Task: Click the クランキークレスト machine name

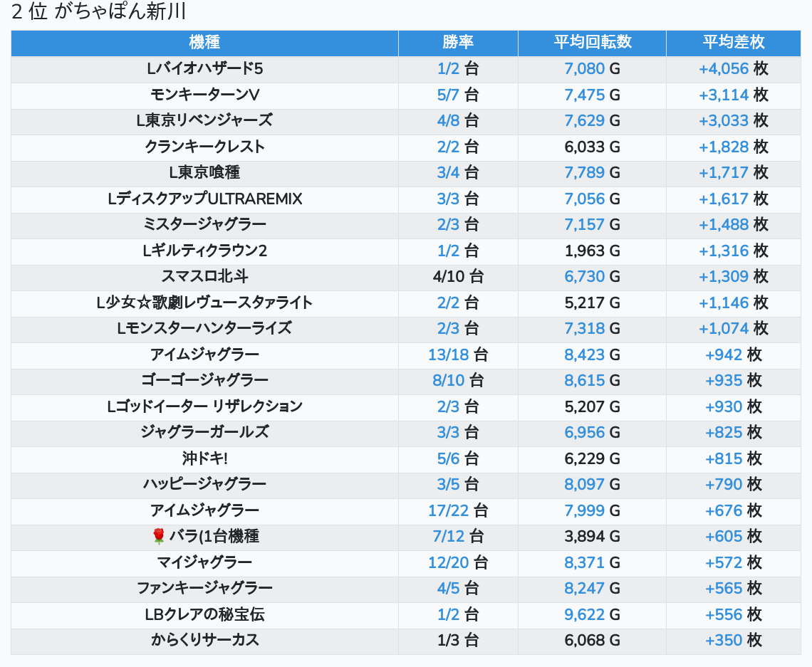Action: [x=204, y=147]
